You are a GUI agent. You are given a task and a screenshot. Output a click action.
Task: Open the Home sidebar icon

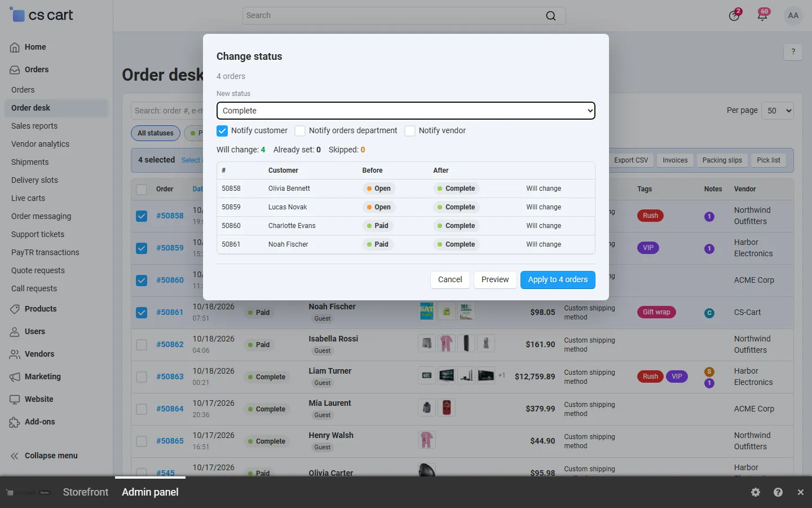click(15, 47)
